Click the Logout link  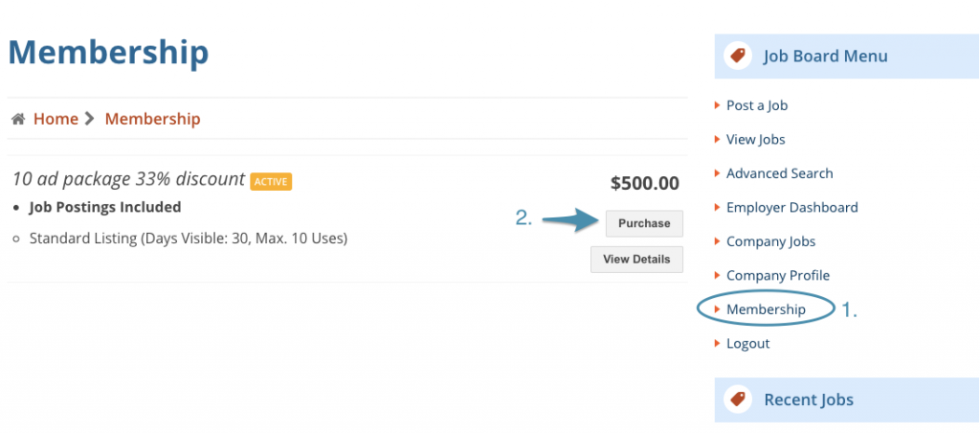pyautogui.click(x=747, y=343)
